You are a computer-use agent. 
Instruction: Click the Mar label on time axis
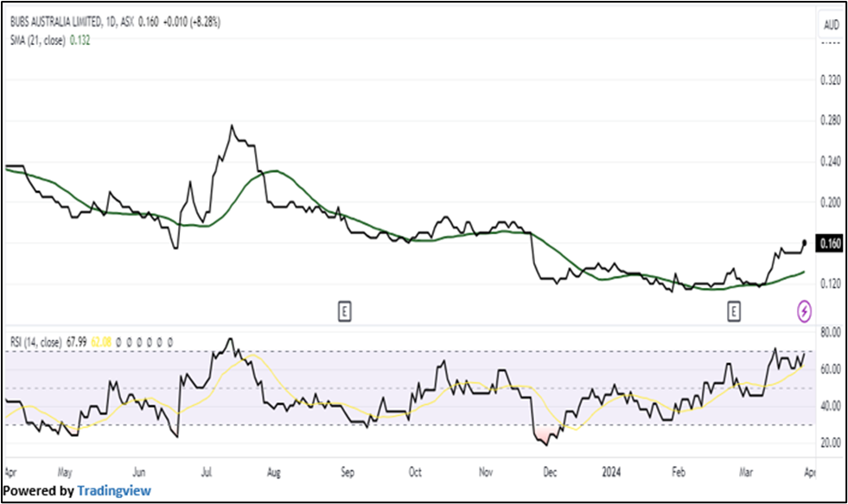point(746,472)
